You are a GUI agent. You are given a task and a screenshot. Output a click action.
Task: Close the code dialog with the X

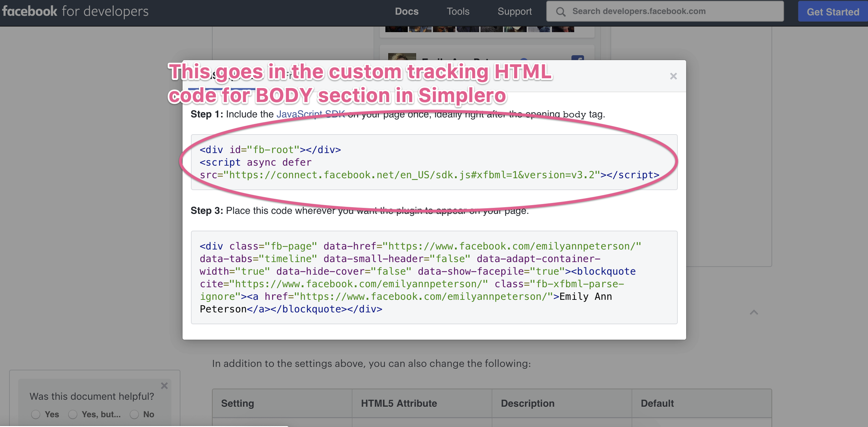pos(673,76)
